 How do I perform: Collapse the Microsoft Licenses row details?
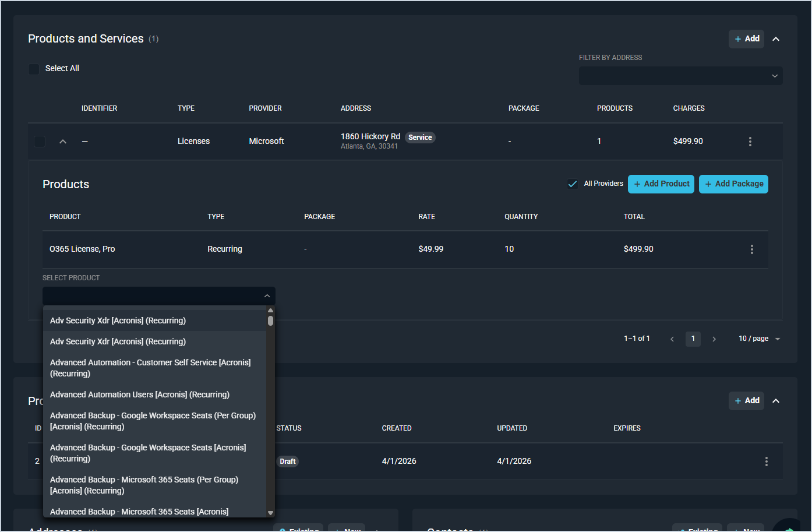pyautogui.click(x=63, y=142)
